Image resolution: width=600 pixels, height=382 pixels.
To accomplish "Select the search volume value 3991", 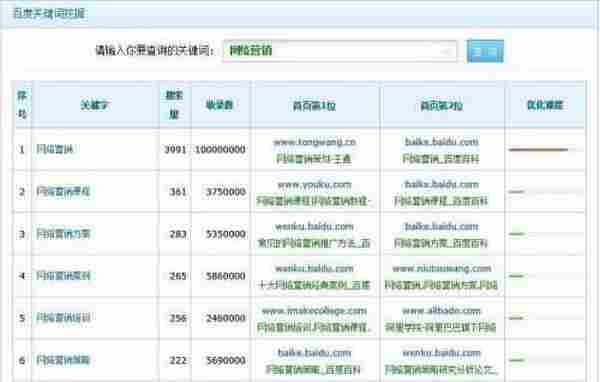I will pyautogui.click(x=175, y=149).
